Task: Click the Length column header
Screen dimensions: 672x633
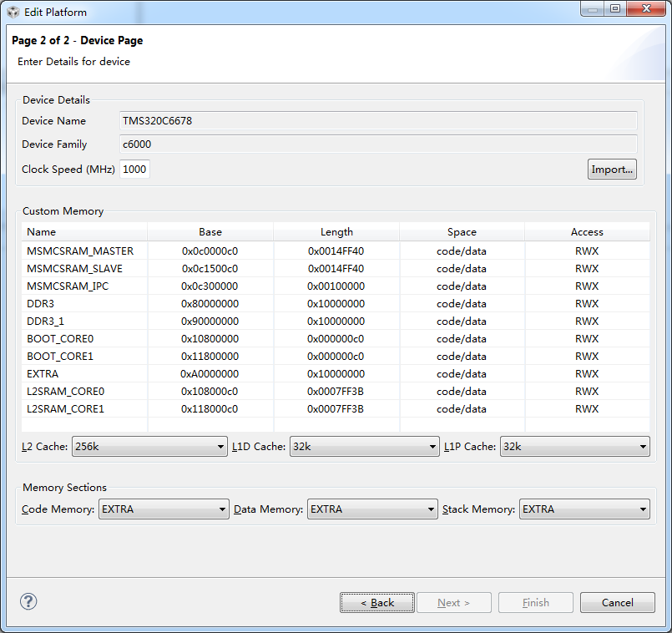Action: coord(336,231)
